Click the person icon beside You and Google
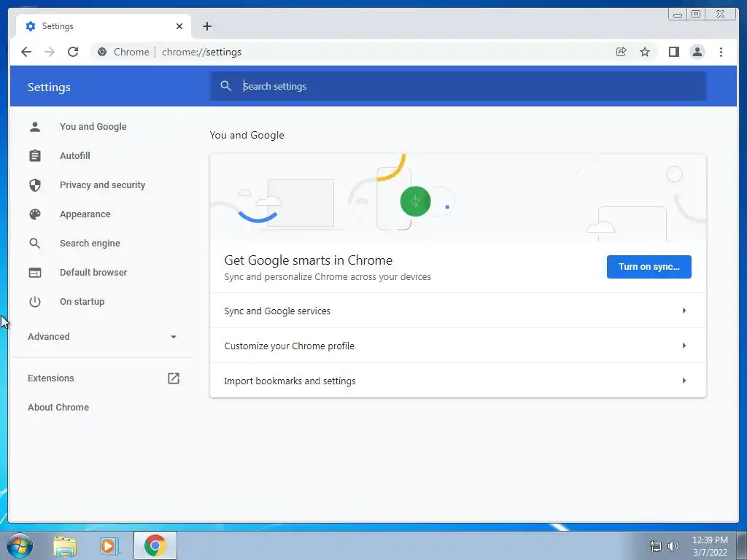747x560 pixels. point(35,127)
